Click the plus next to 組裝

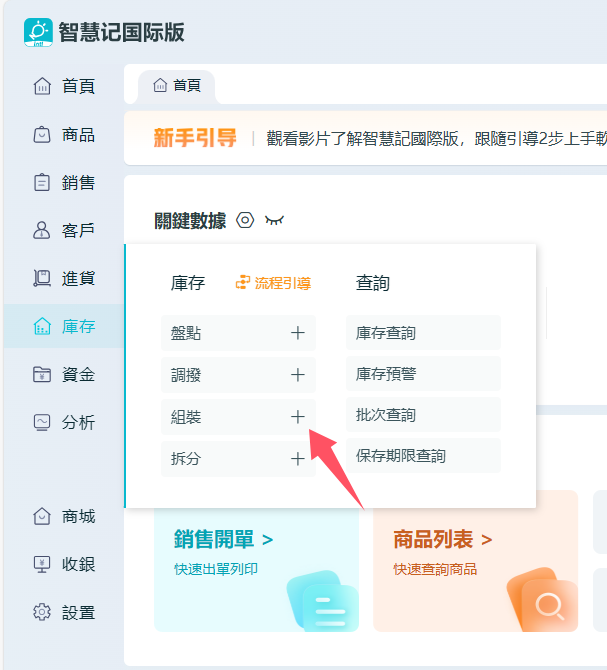[x=297, y=417]
